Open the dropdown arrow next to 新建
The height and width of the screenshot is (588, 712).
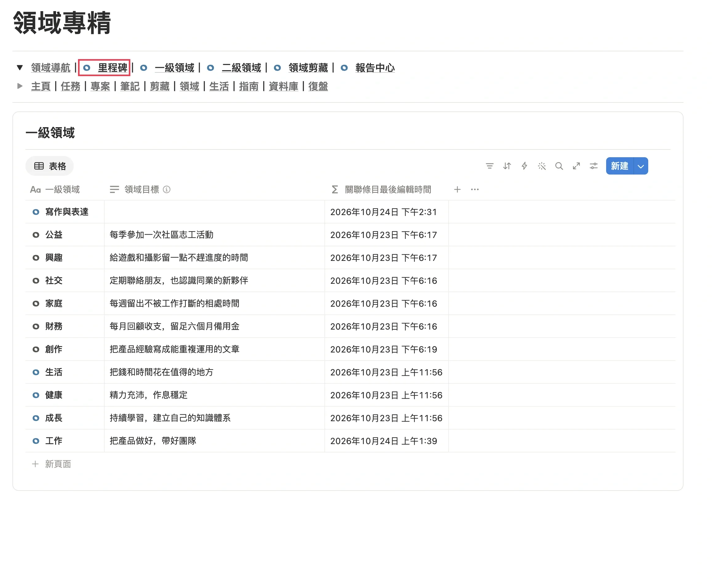tap(640, 166)
